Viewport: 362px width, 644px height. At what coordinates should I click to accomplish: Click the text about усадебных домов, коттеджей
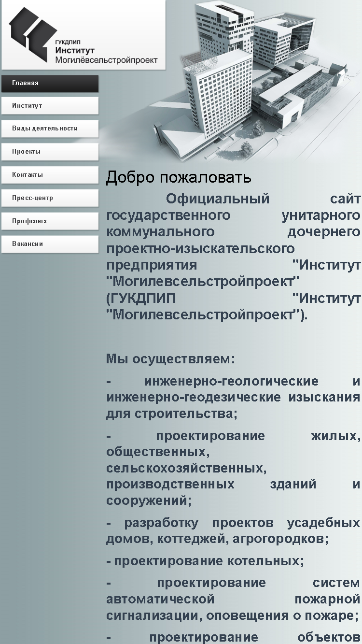pos(233,531)
